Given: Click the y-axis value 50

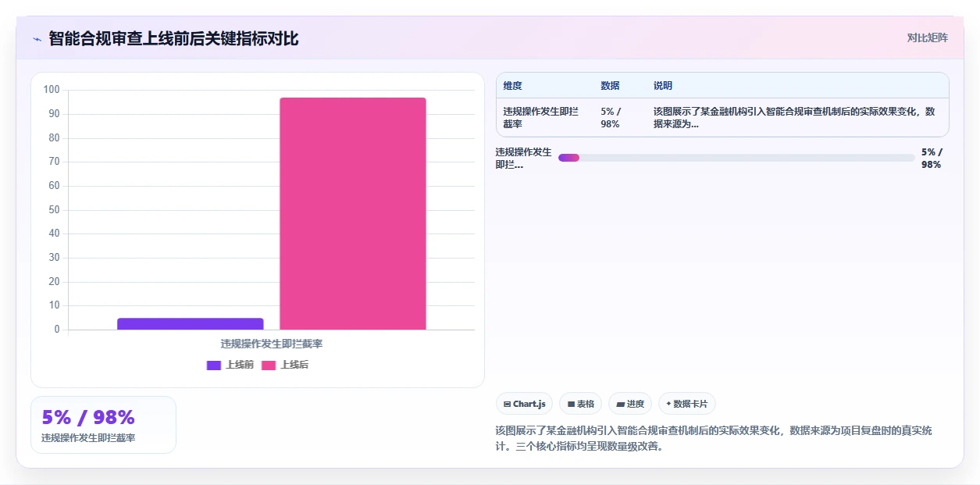Looking at the screenshot, I should point(54,209).
